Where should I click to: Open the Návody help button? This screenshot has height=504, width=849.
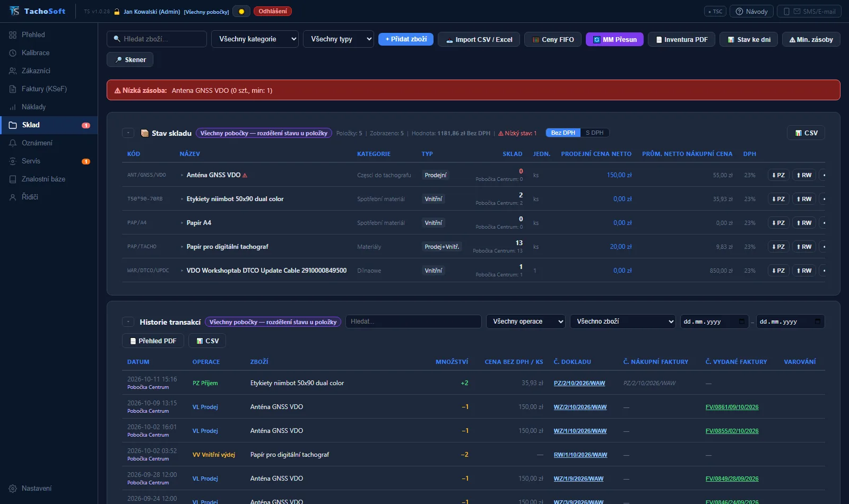pyautogui.click(x=751, y=11)
